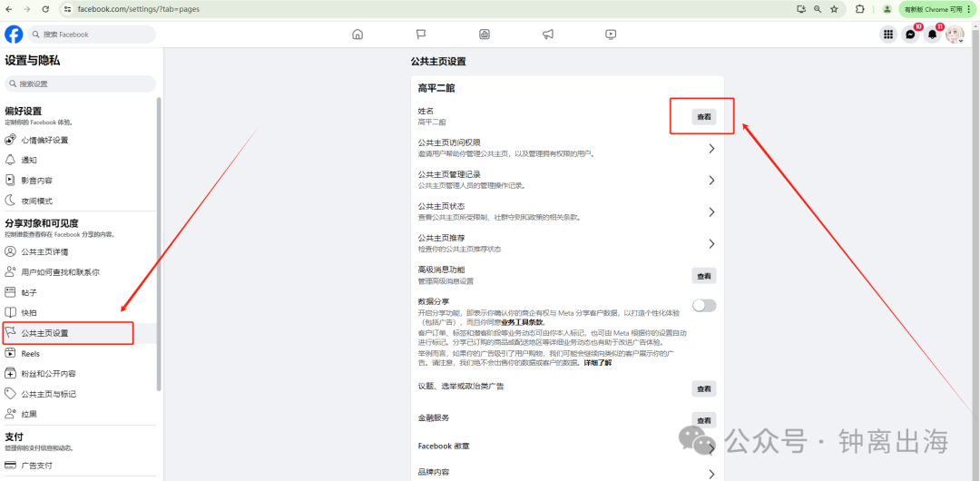Open the Ads megaphone icon in top navigation
The image size is (980, 481).
(x=547, y=34)
